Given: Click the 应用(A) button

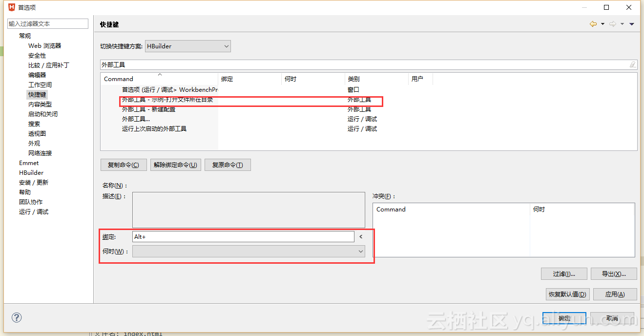Looking at the screenshot, I should click(615, 294).
